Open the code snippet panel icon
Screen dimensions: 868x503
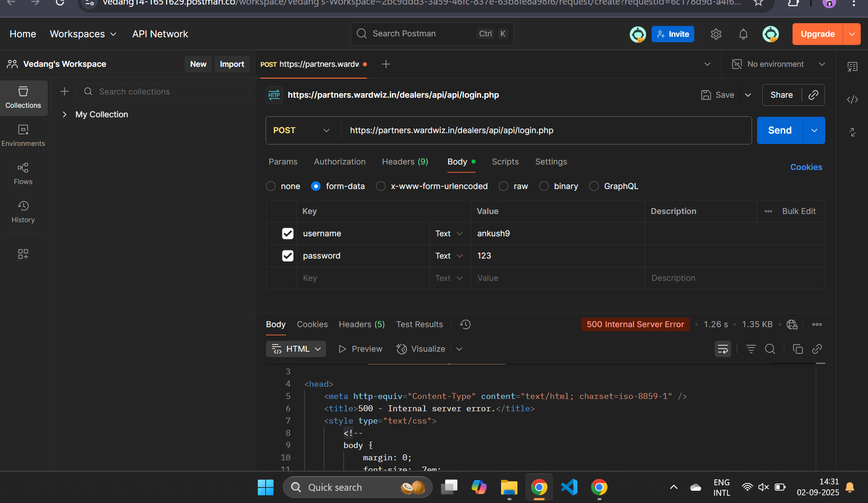pos(852,100)
